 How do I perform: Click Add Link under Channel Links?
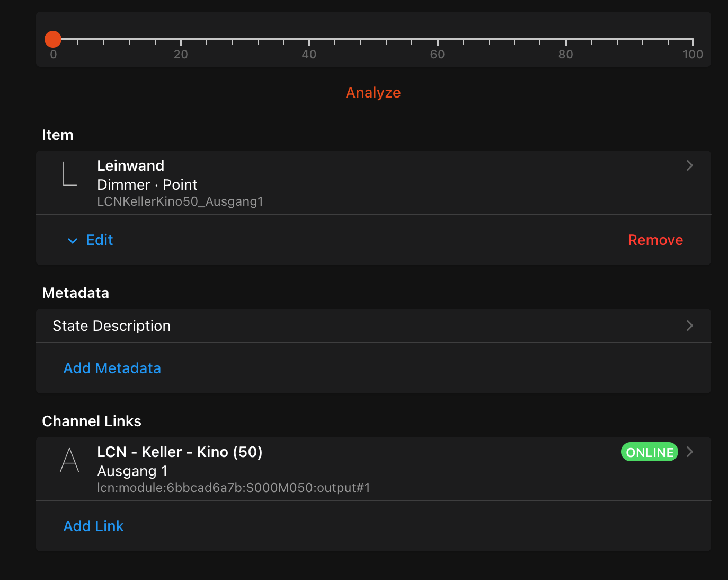tap(93, 526)
